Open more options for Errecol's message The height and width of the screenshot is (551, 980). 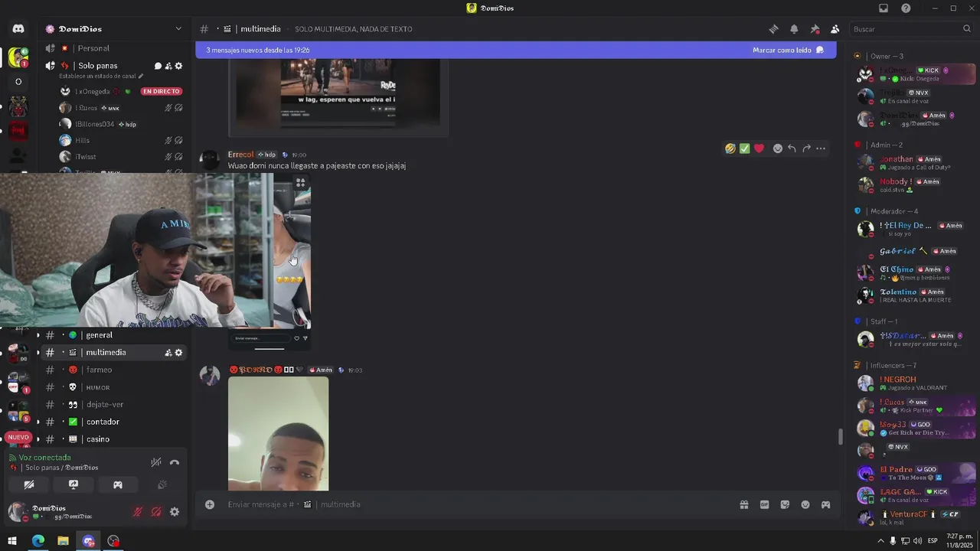click(x=821, y=148)
